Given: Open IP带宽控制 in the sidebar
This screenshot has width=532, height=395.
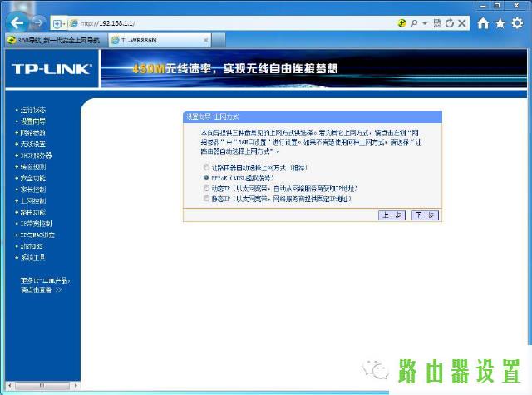Looking at the screenshot, I should click(x=36, y=224).
